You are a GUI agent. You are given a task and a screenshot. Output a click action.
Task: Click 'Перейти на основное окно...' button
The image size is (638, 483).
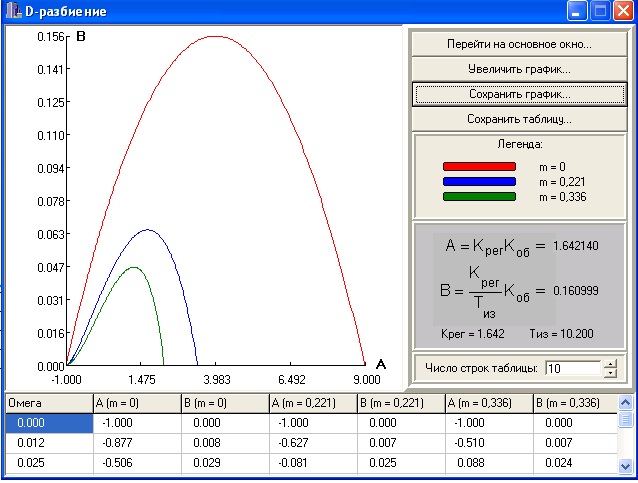coord(519,44)
